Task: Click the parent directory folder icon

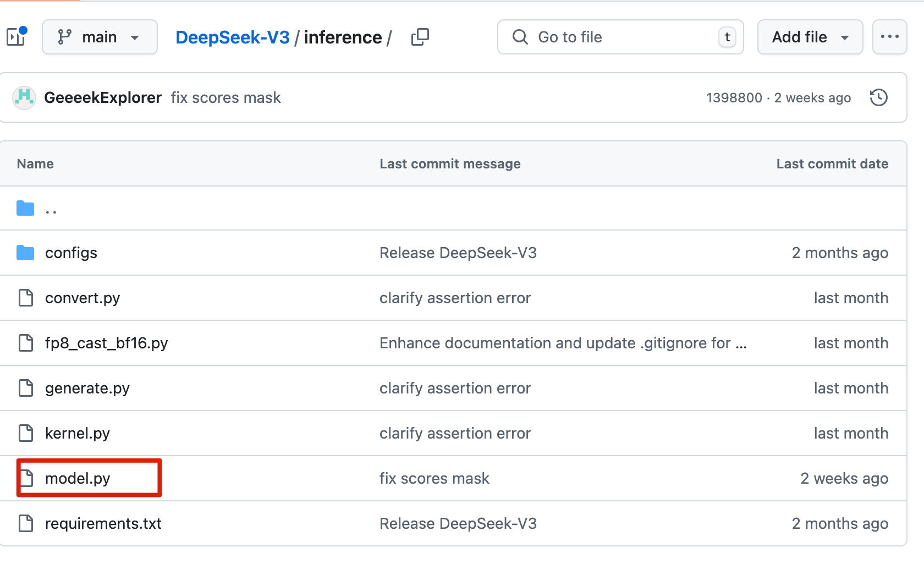Action: click(25, 208)
